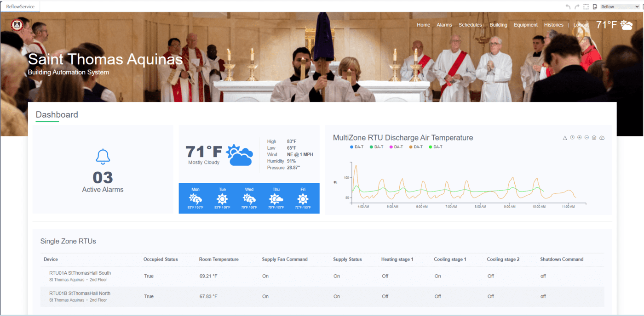Click the Supply Fan Command column header
The image size is (644, 316).
click(x=285, y=260)
